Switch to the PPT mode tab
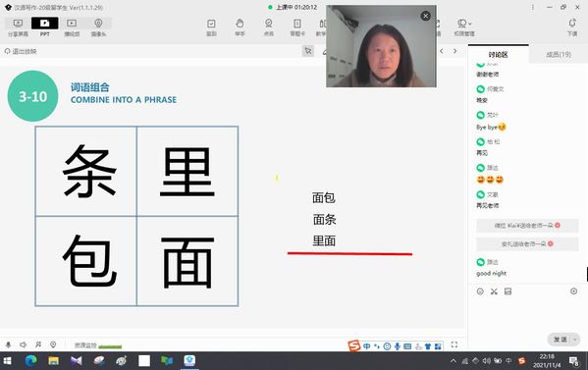Image resolution: width=588 pixels, height=370 pixels. [x=44, y=26]
